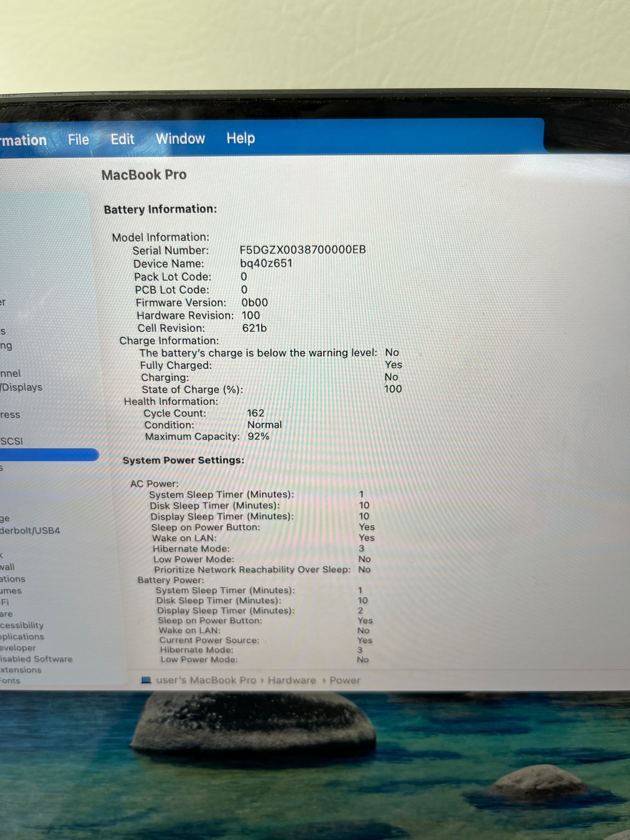
Task: Select the SCSI sidebar item
Action: pos(11,441)
